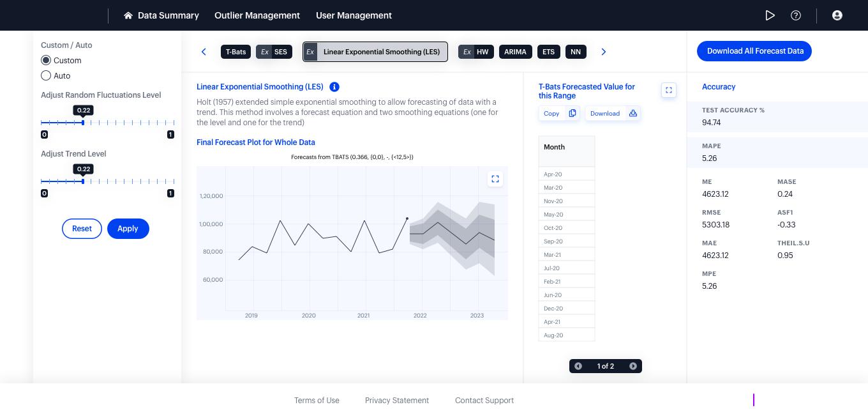Switch to the SES model tab
Viewport: 868px width, 414px height.
(274, 52)
